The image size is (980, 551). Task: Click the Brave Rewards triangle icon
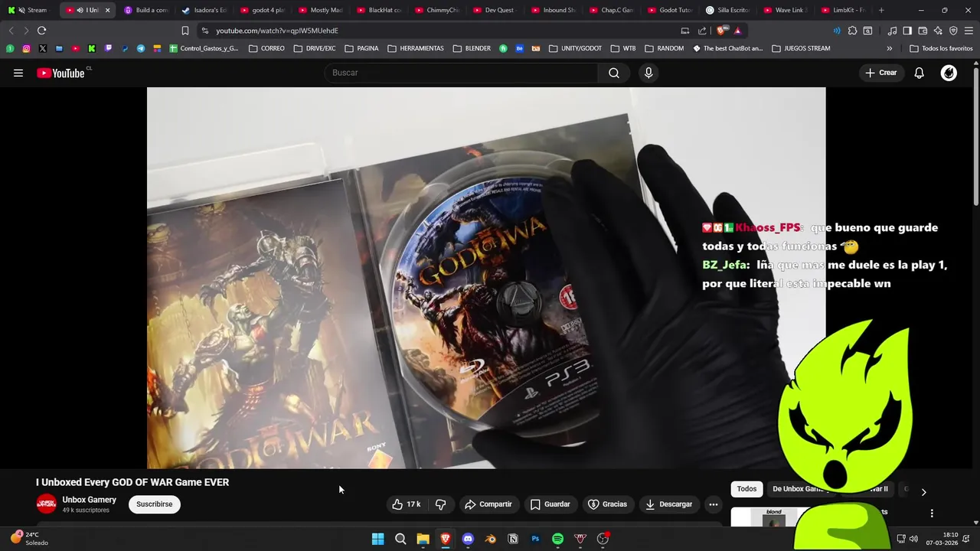[737, 31]
